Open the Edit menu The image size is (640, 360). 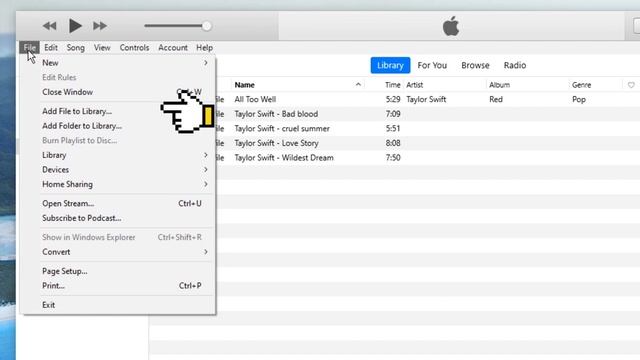pos(51,48)
